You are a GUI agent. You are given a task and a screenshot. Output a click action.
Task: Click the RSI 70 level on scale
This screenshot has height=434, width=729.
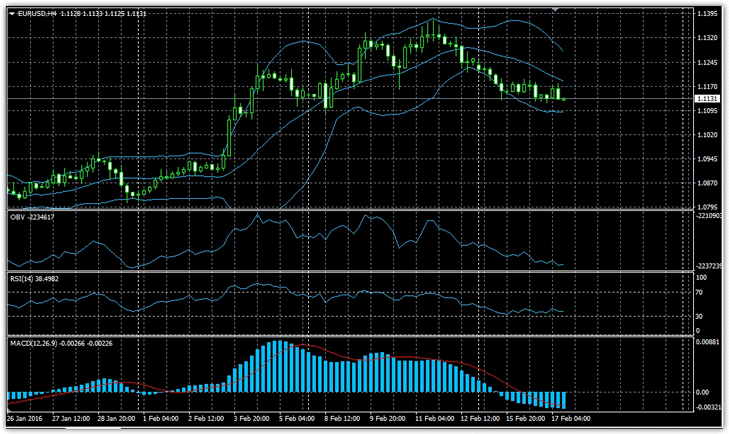(x=700, y=293)
